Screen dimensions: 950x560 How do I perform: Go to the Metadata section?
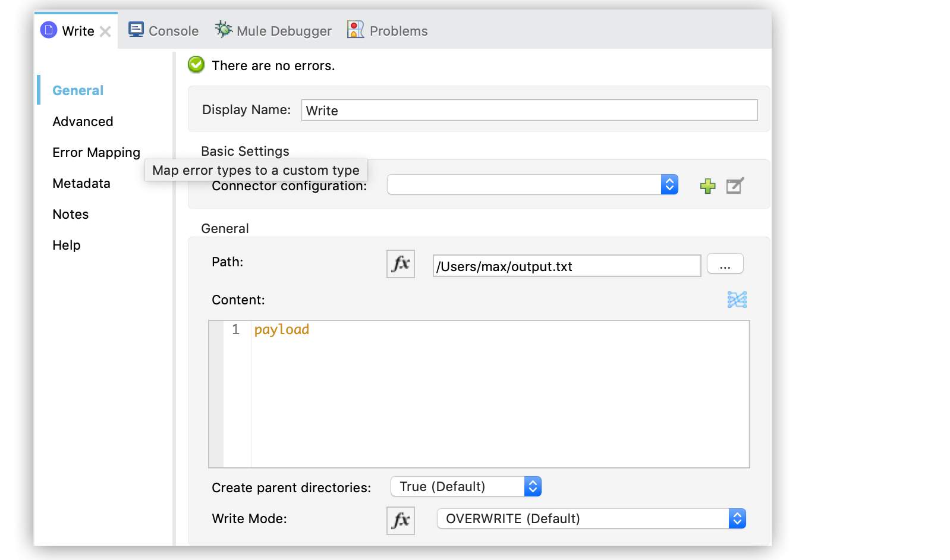[81, 184]
